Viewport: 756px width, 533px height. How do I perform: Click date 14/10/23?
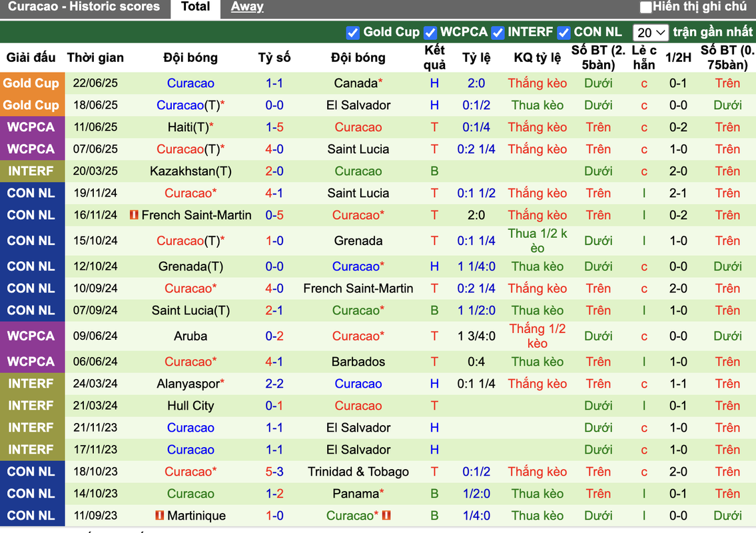pos(95,494)
